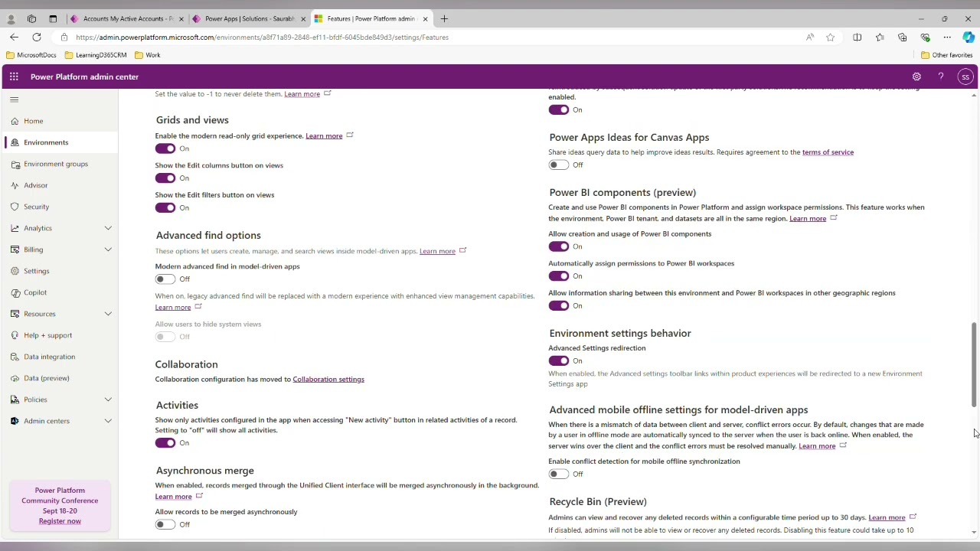Open the Edge Copilot icon
This screenshot has height=551, width=980.
(969, 37)
